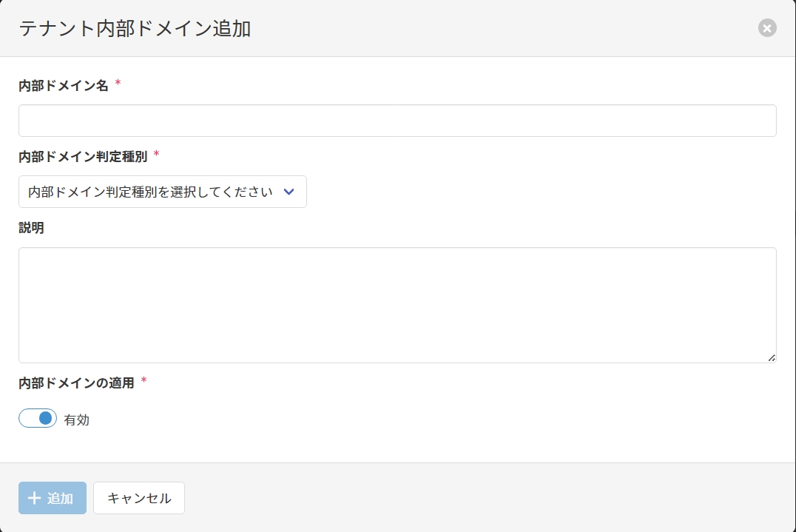796x532 pixels.
Task: Click the required asterisk beside 内部ドメイン判定種別
Action: 157,155
